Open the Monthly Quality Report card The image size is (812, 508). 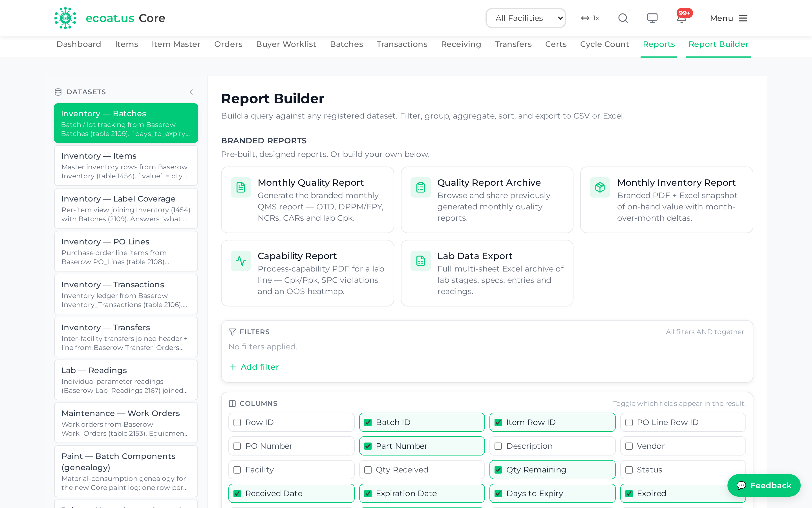pyautogui.click(x=307, y=200)
